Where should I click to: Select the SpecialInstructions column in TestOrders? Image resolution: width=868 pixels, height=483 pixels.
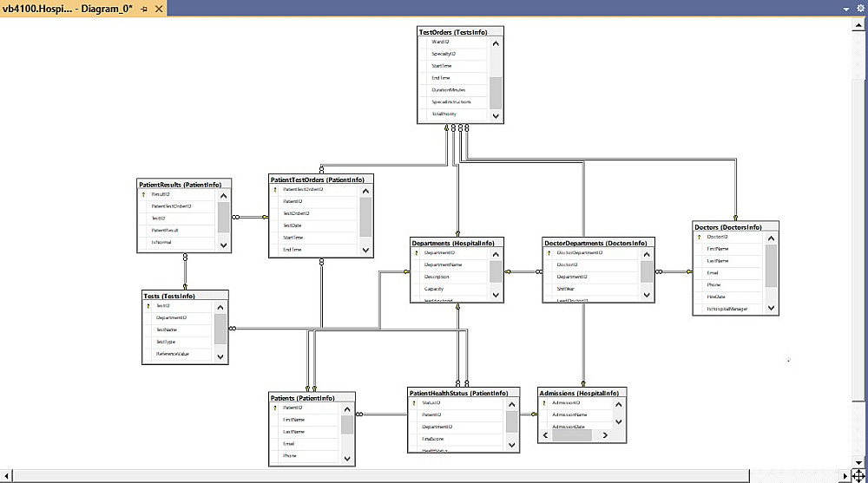[x=453, y=101]
